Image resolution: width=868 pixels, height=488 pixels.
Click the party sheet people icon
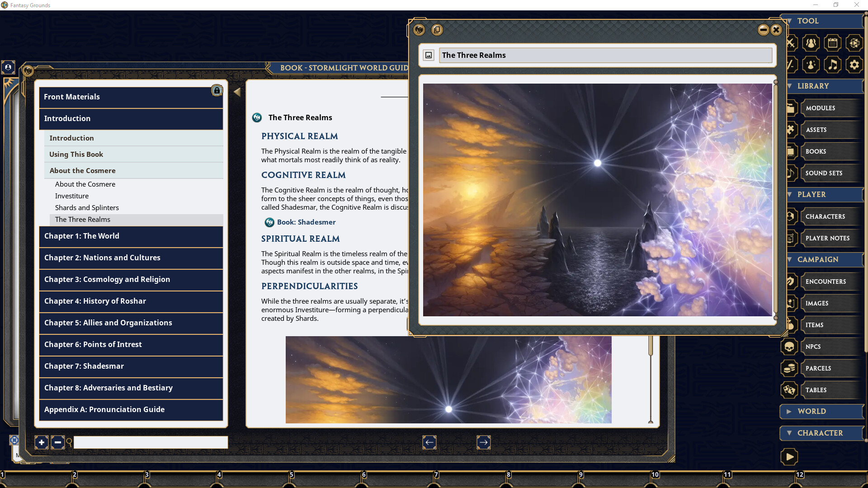[811, 43]
